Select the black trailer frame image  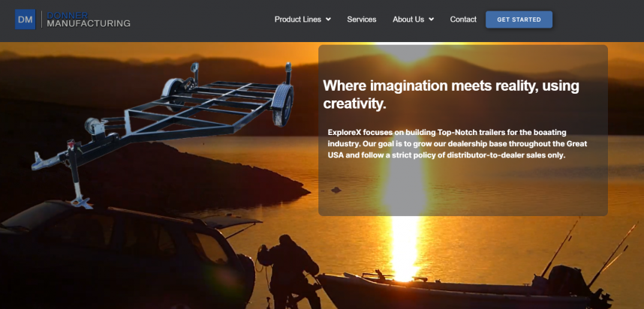tap(163, 131)
